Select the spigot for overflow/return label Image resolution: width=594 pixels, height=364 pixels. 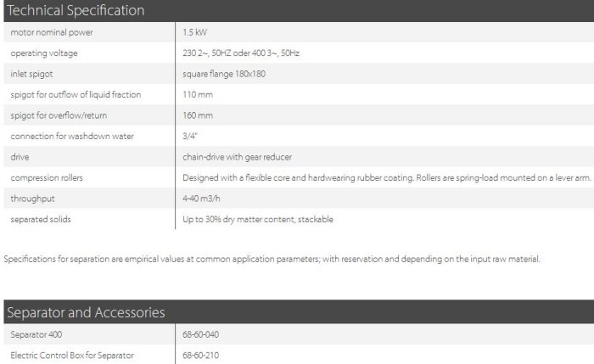59,115
